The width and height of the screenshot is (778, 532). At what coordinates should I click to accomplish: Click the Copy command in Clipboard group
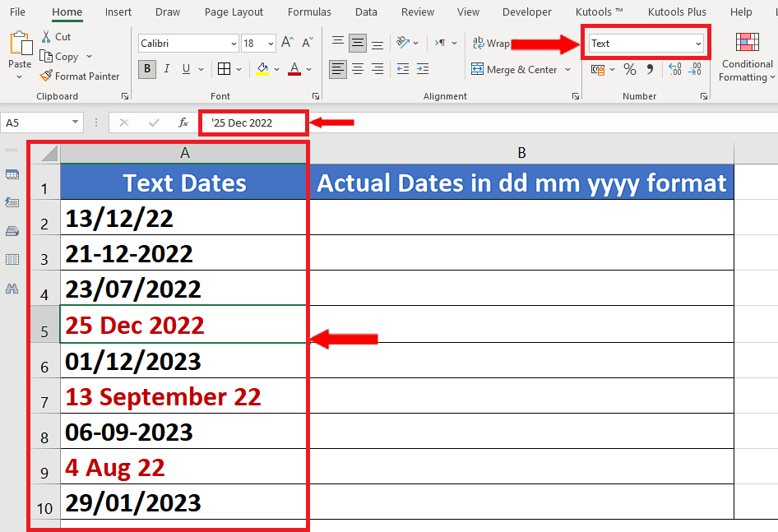point(66,56)
